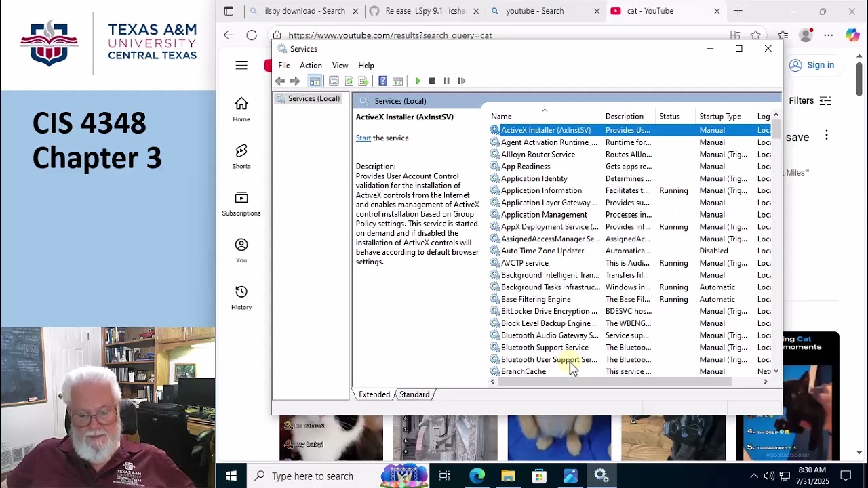The image size is (868, 488).
Task: Switch to the Extended tab
Action: pyautogui.click(x=374, y=394)
